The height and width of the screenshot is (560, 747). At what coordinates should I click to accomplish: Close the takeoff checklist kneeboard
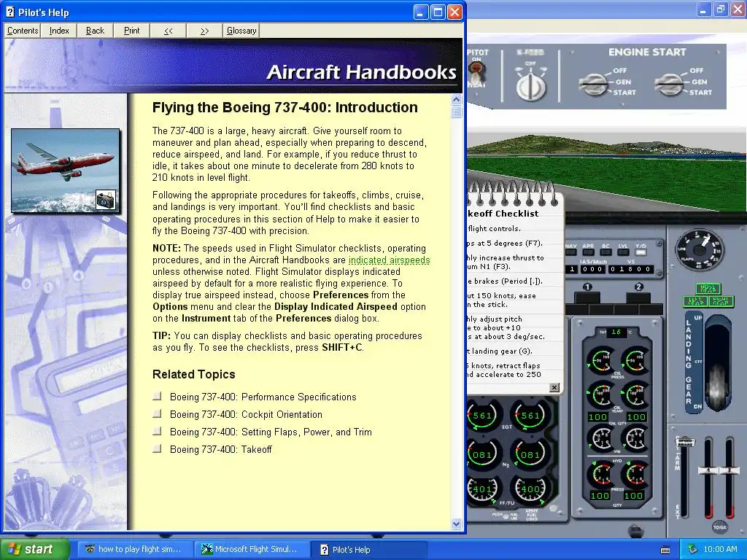coord(554,388)
